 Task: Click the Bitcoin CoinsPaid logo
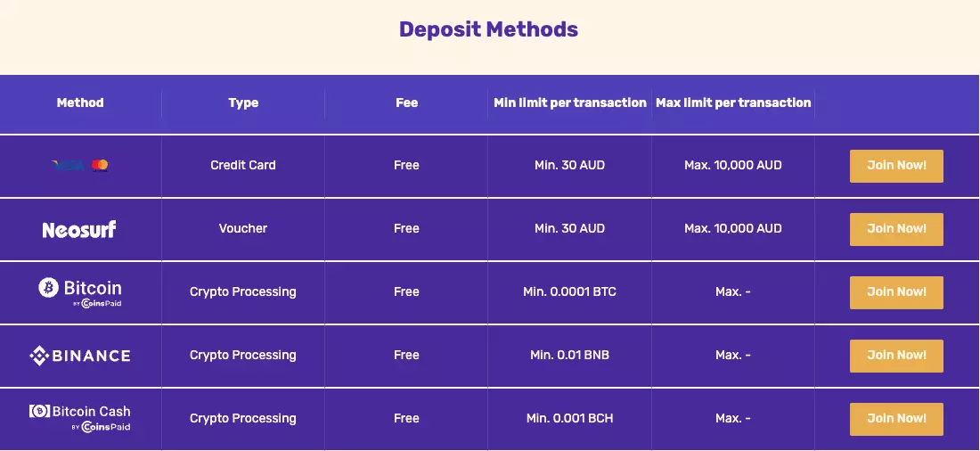pos(80,293)
